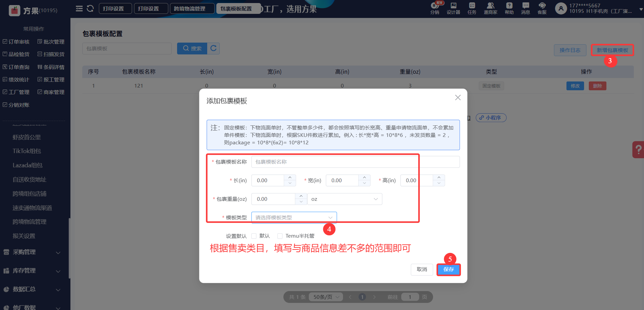This screenshot has width=644, height=310.
Task: Open 跨境组包店铺 in sidebar menu
Action: 29,194
